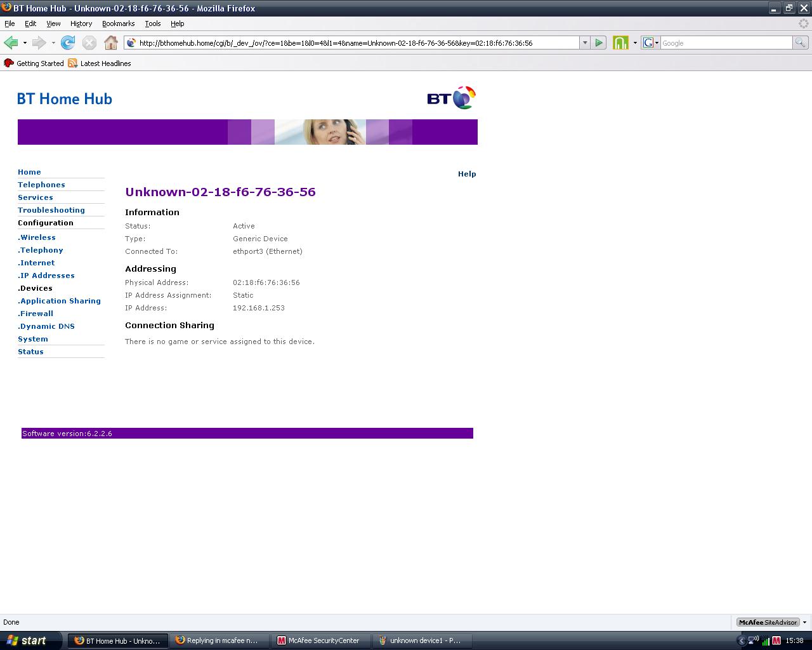Click the McAfee SiteAdvisor status button
Screen dimensions: 812x650
(768, 622)
